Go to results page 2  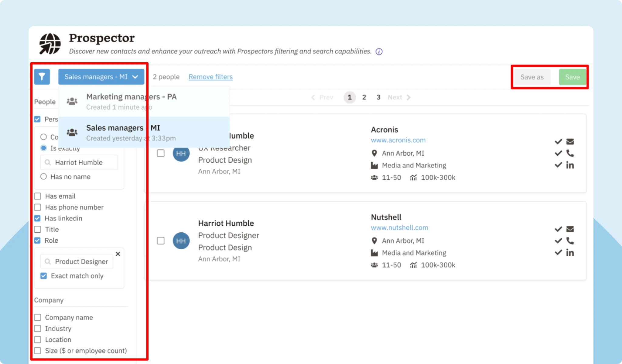[x=364, y=97]
